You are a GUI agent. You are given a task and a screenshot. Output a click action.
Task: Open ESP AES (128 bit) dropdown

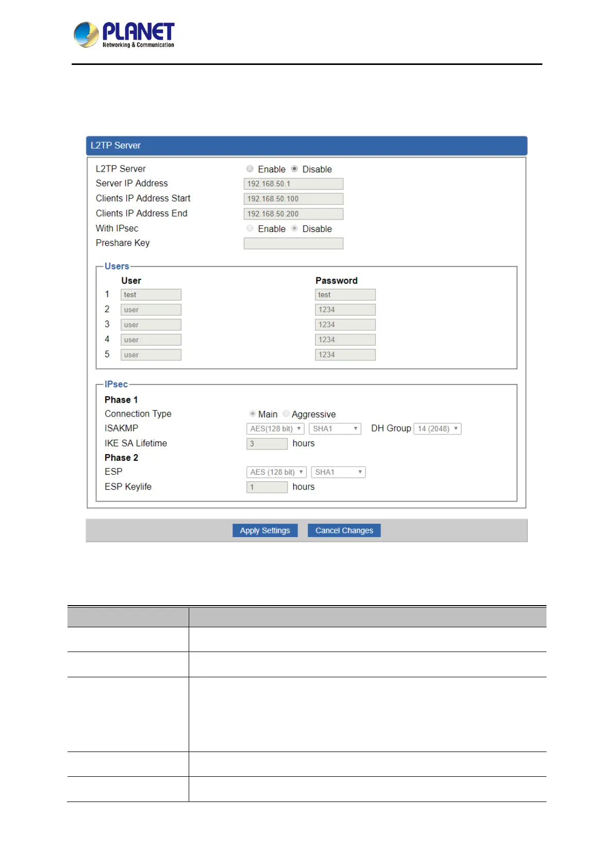pos(276,472)
